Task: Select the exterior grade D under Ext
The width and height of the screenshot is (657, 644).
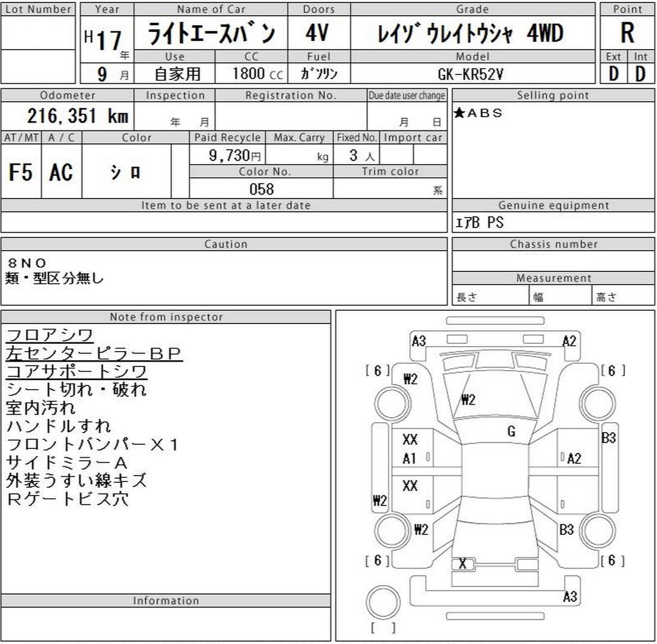Action: click(x=614, y=74)
